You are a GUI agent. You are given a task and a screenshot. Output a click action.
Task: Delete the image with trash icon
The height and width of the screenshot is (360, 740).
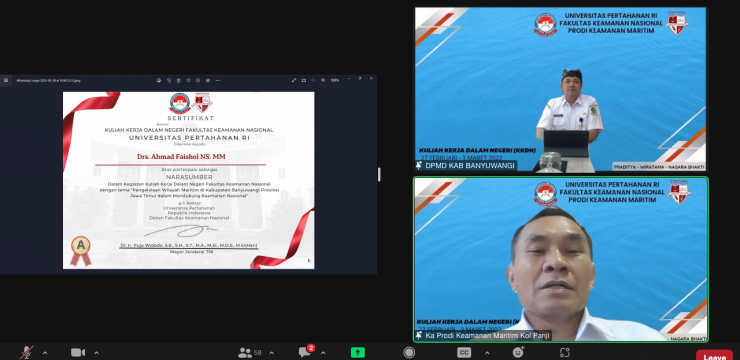[x=178, y=80]
